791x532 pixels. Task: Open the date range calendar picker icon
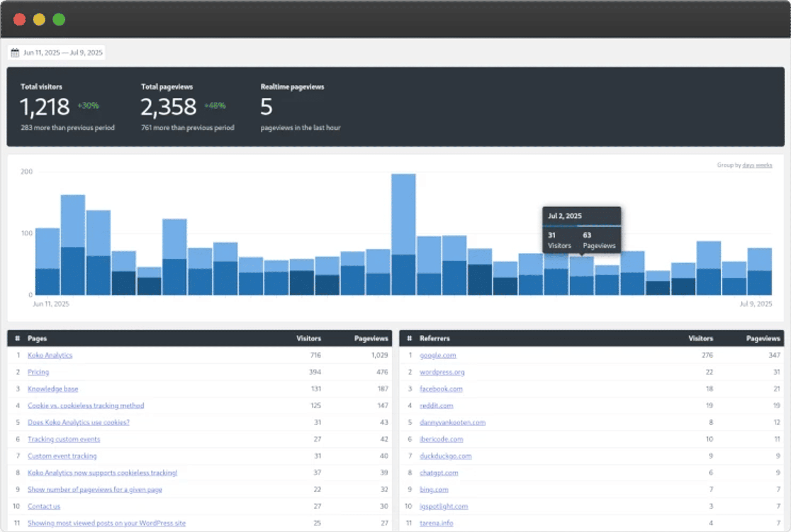[15, 52]
